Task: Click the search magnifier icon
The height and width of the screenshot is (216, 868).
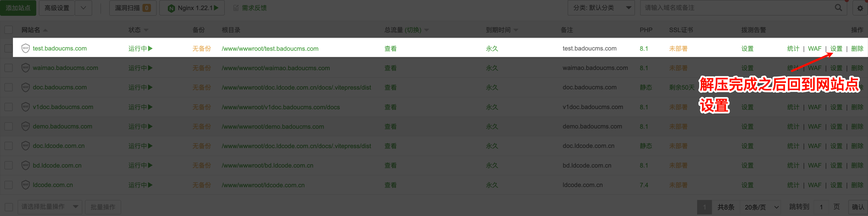Action: pos(838,8)
